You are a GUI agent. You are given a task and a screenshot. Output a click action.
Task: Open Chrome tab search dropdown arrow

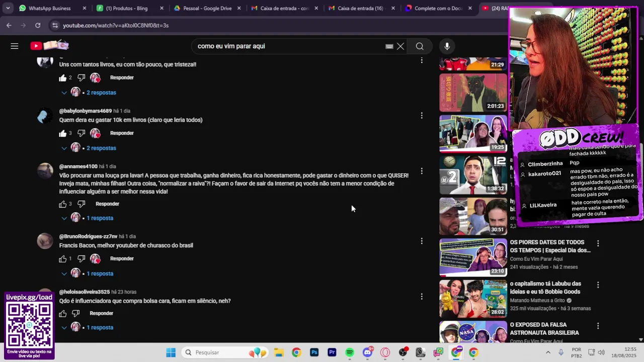(x=8, y=8)
